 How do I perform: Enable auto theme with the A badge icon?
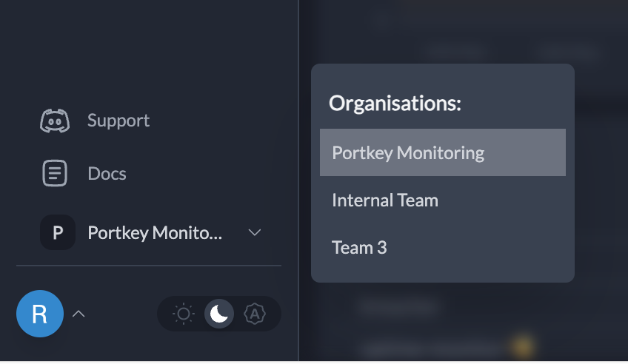tap(255, 314)
